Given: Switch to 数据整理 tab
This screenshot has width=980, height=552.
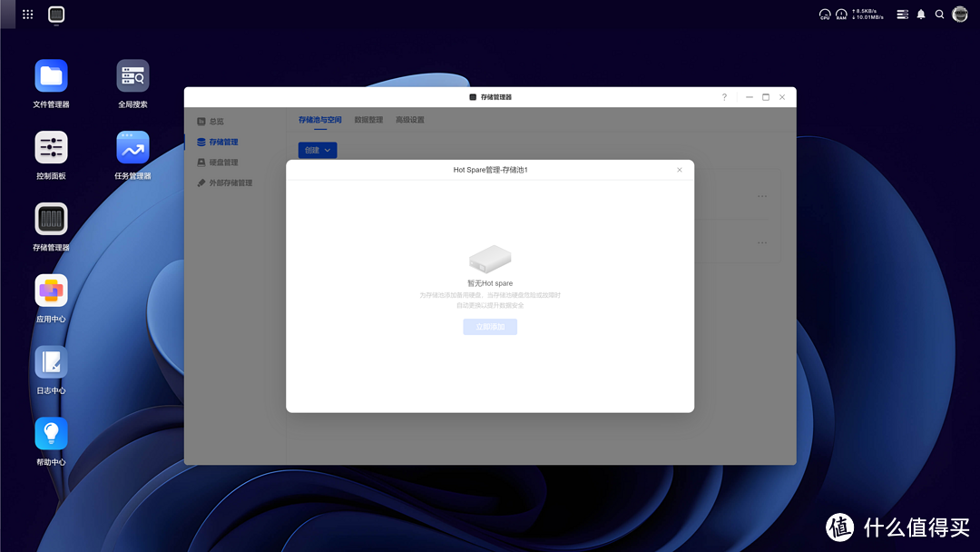Looking at the screenshot, I should coord(368,120).
